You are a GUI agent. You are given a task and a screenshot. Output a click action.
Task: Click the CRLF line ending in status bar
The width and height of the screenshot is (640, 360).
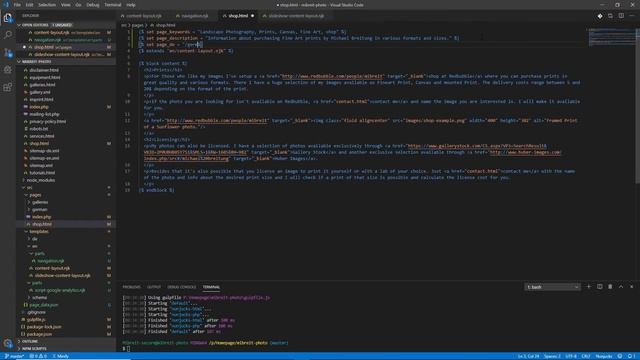click(x=586, y=356)
